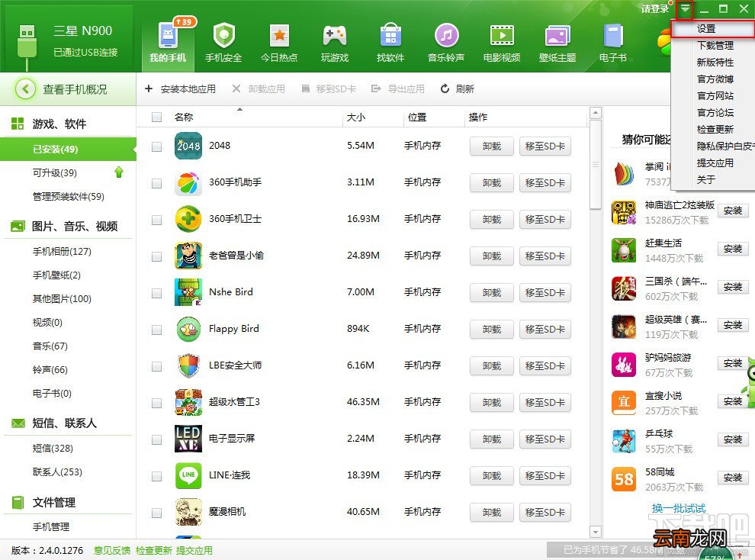Open the 音乐铃声 music note icon

point(446,35)
